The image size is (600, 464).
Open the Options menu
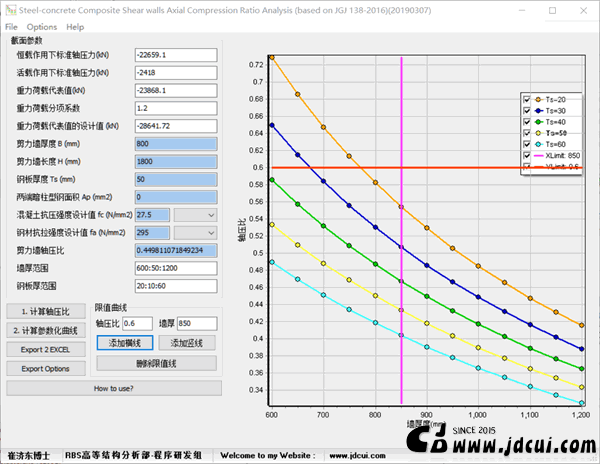tap(42, 27)
